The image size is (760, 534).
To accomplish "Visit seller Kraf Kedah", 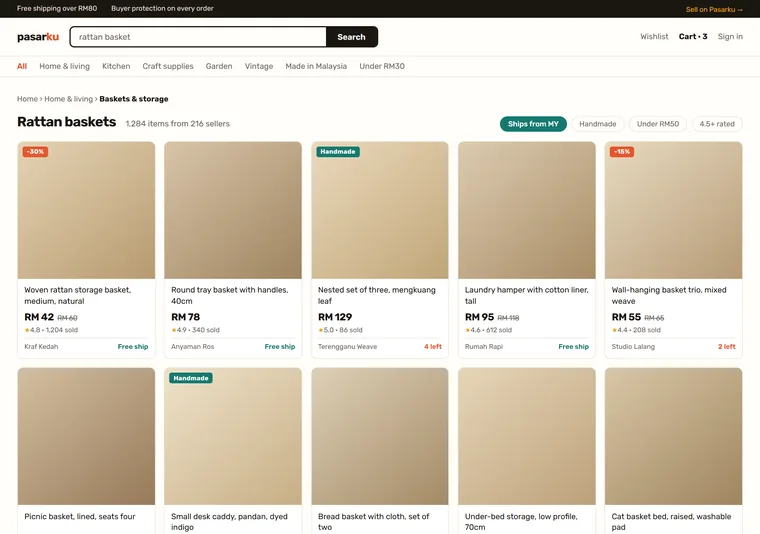I will [x=41, y=347].
